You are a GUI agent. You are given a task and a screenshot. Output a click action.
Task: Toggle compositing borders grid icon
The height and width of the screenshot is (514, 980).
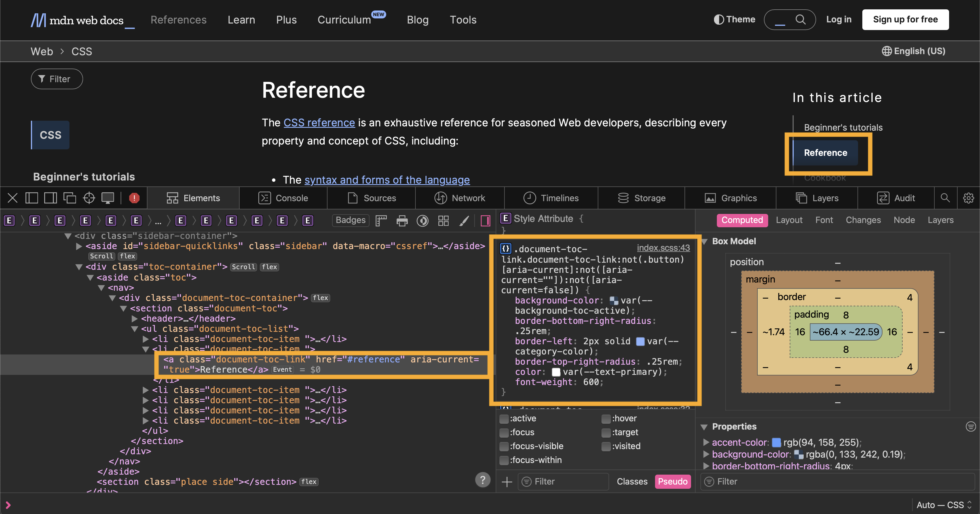pos(443,220)
